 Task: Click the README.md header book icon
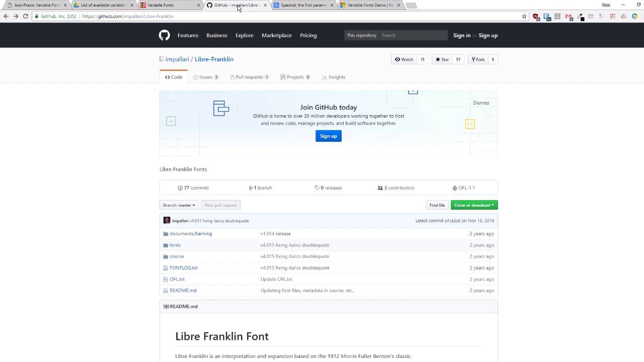166,306
